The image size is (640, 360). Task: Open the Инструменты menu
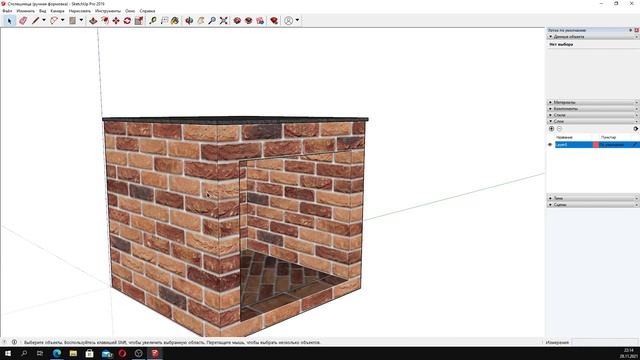click(108, 11)
